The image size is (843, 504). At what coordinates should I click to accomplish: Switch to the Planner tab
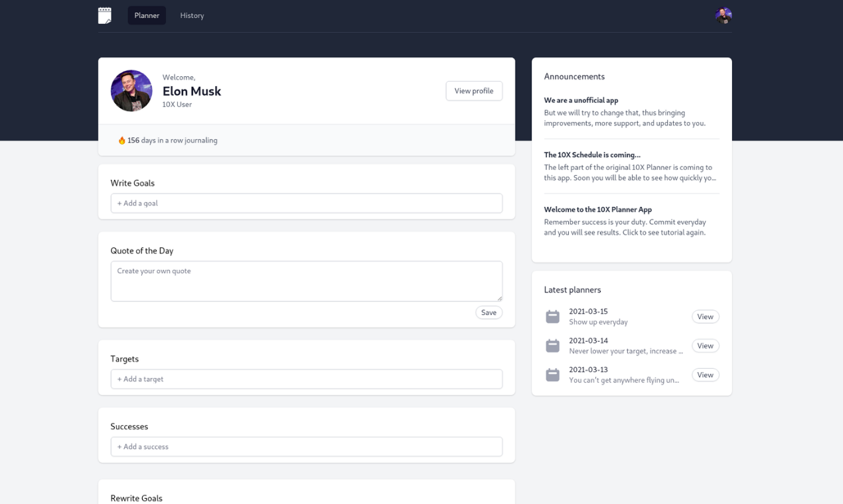pos(146,15)
